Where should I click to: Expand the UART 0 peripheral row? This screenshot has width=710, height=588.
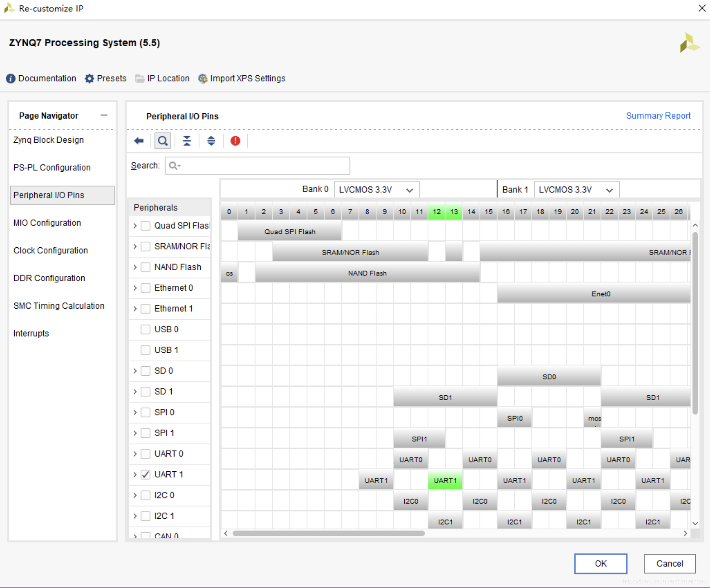coord(135,454)
